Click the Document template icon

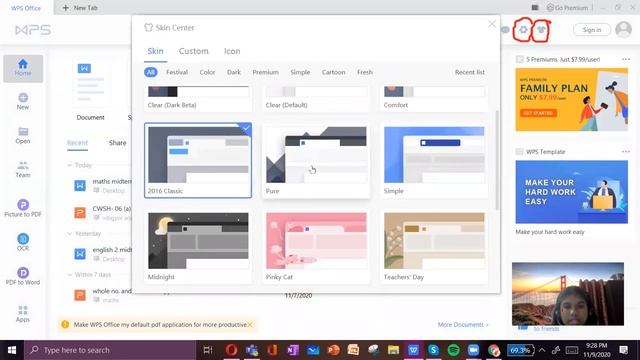[x=90, y=83]
